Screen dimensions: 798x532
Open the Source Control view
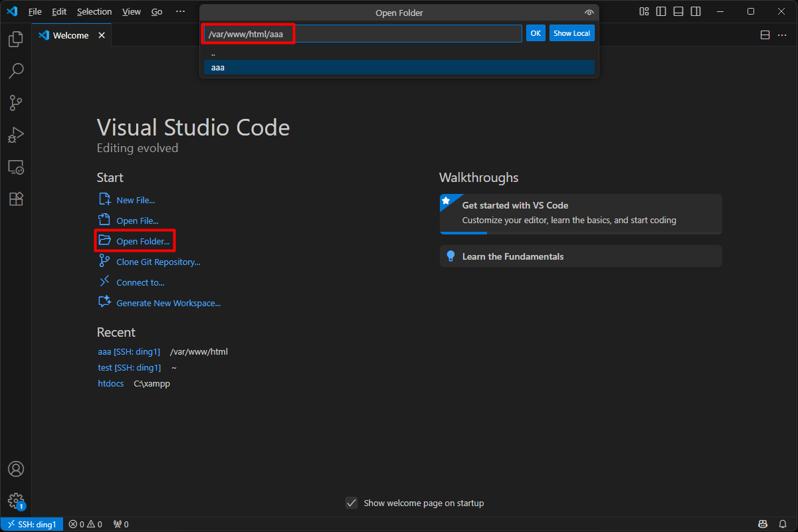click(16, 102)
